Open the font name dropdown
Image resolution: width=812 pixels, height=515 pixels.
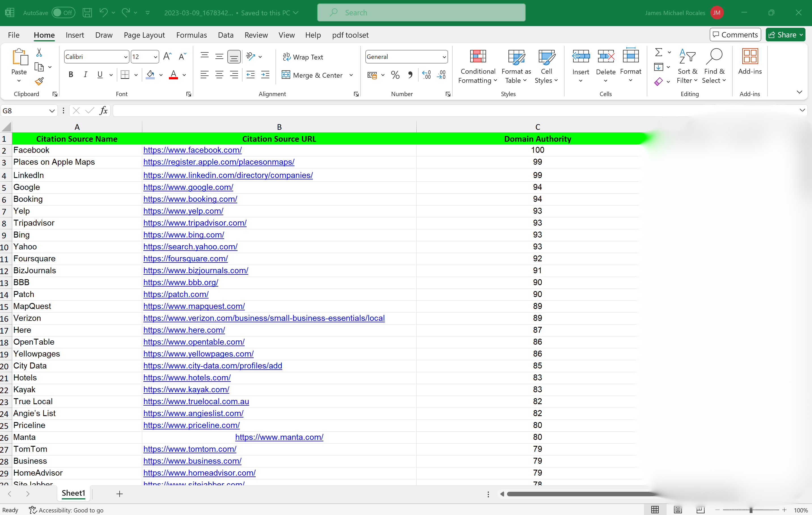pos(126,57)
